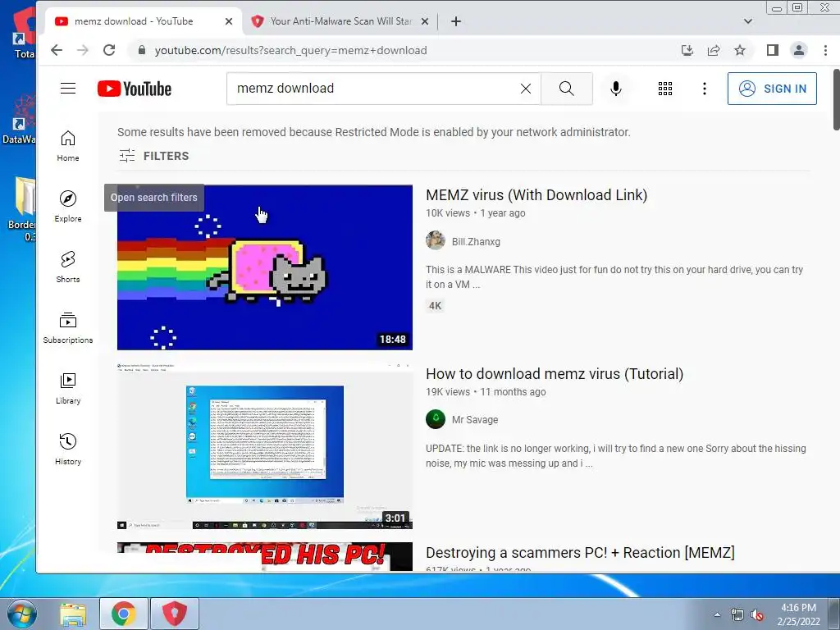
Task: Close the memz download YouTube tab
Action: 229,21
